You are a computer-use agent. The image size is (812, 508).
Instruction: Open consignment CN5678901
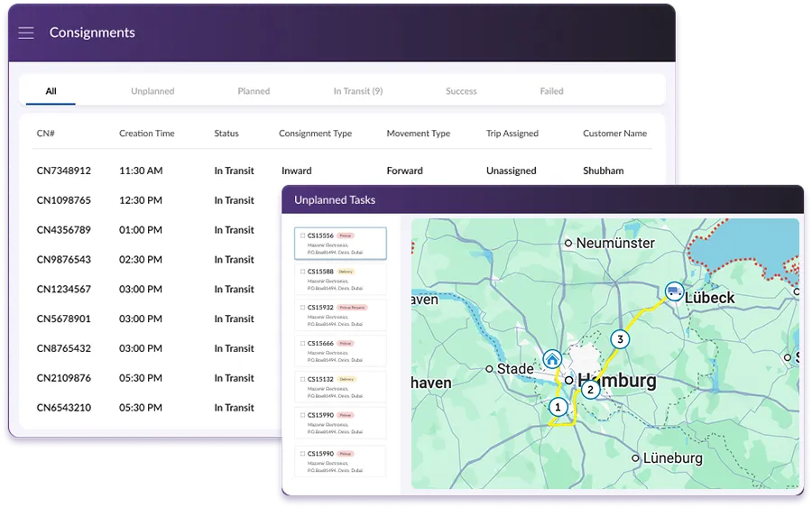64,319
